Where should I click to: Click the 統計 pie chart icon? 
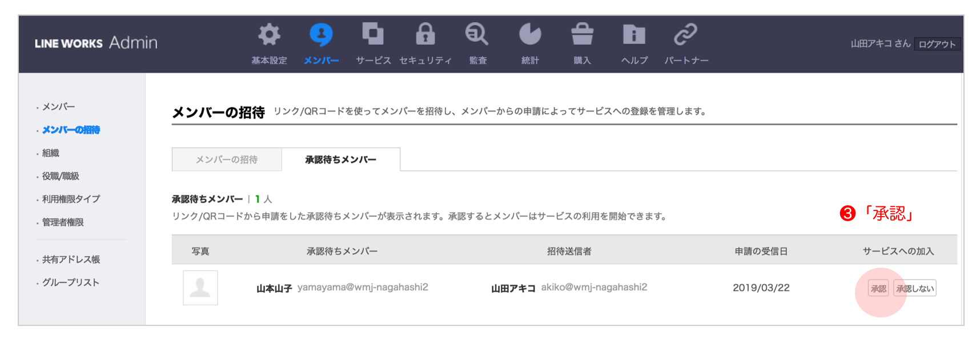coord(529,34)
